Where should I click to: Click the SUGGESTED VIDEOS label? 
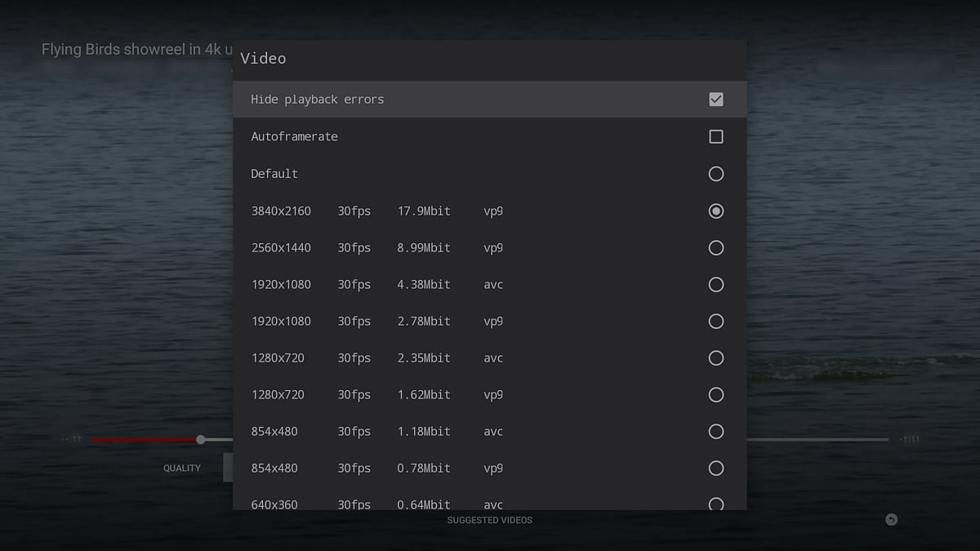490,520
